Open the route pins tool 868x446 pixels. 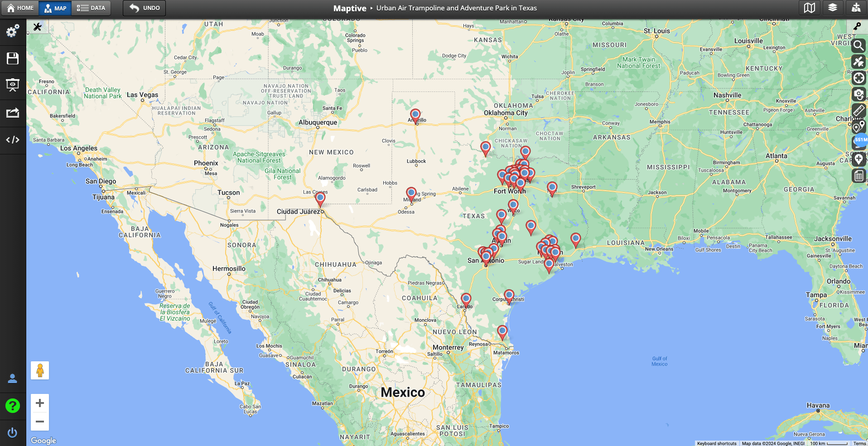point(858,127)
